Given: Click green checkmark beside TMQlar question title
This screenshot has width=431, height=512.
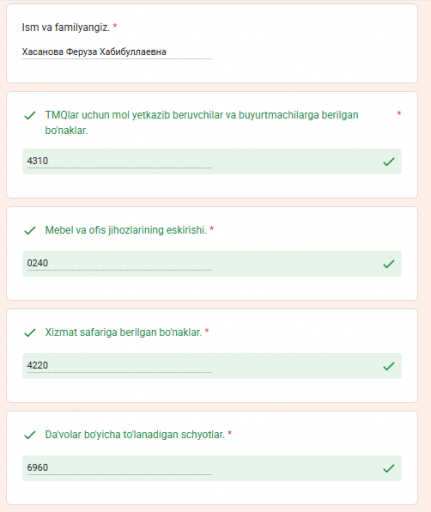Looking at the screenshot, I should [30, 116].
